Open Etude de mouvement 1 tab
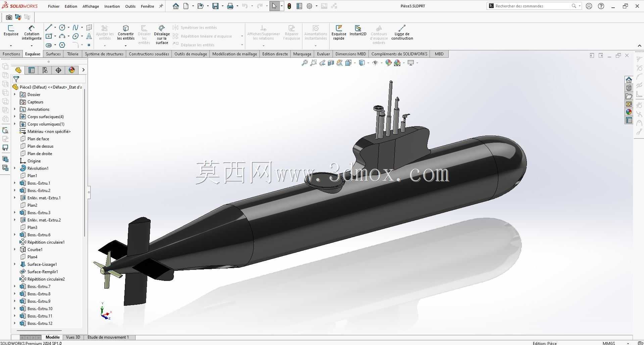This screenshot has height=345, width=644. (108, 337)
